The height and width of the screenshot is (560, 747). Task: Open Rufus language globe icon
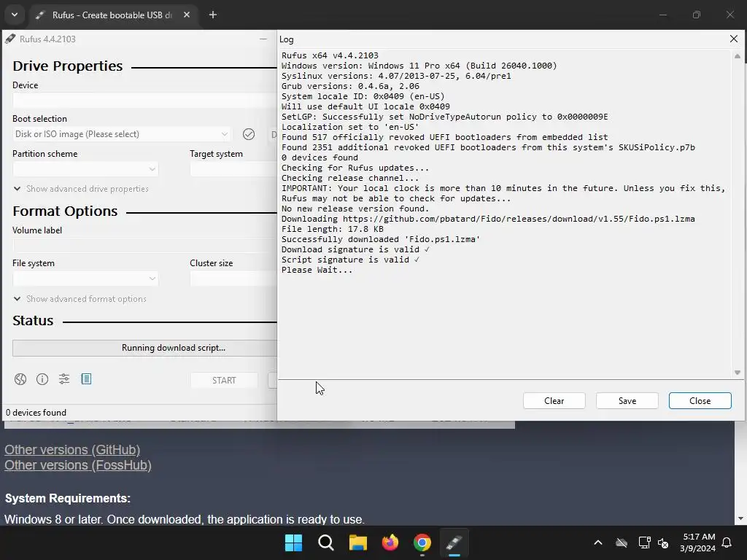(x=20, y=379)
